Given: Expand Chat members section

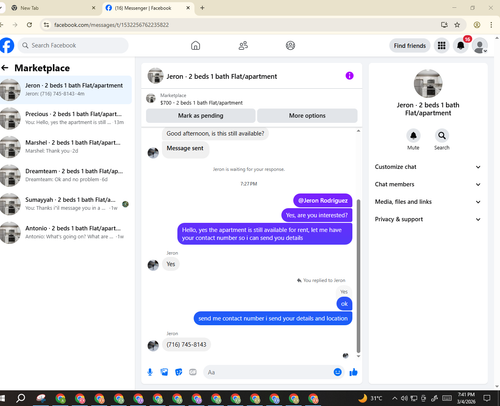Looking at the screenshot, I should [428, 184].
